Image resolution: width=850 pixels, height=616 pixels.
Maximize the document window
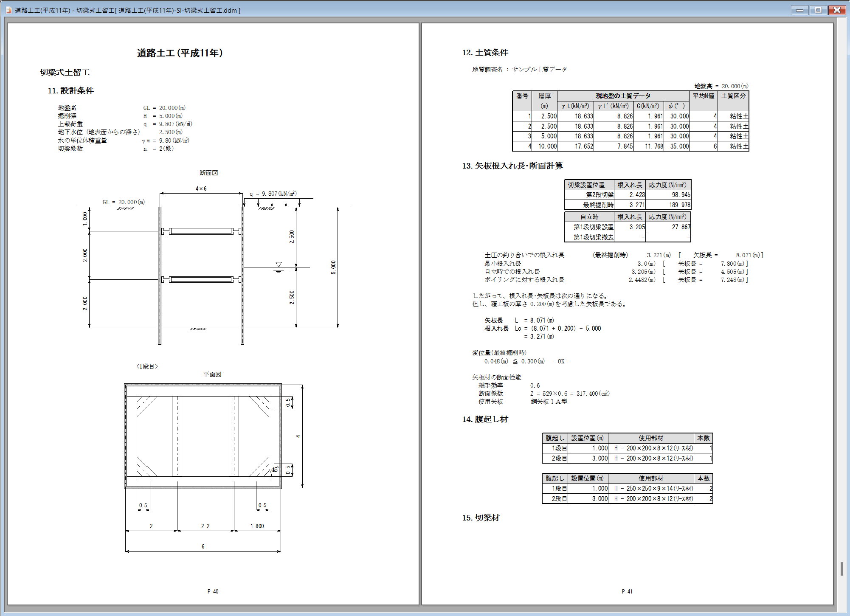coord(818,10)
